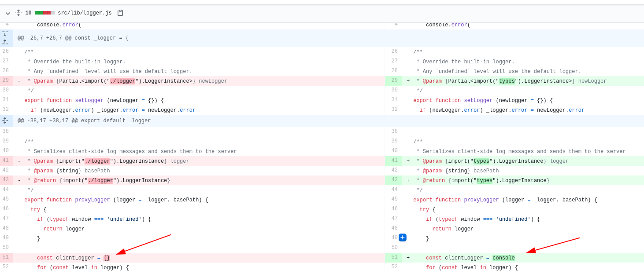Click 'if (typeof window' on left line 47

coord(64,219)
